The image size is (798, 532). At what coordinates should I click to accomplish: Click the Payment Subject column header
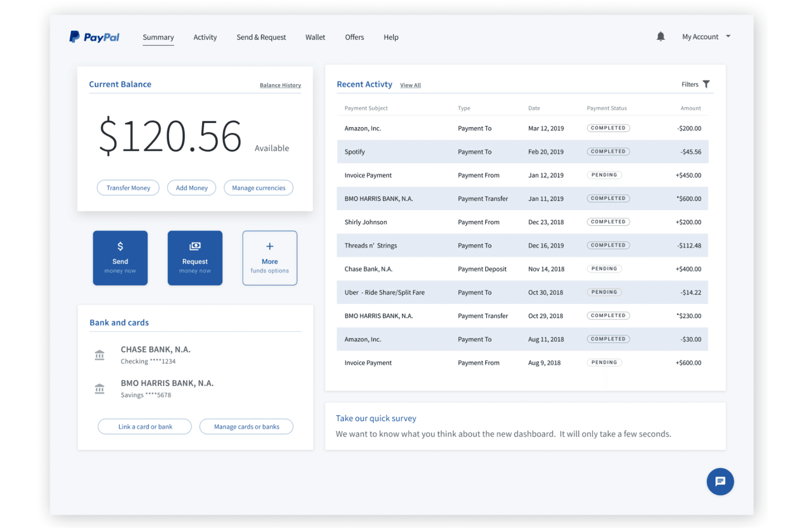pyautogui.click(x=366, y=108)
